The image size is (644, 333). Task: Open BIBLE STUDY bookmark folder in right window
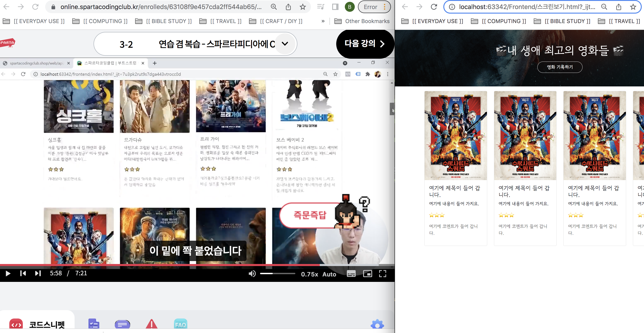click(562, 21)
